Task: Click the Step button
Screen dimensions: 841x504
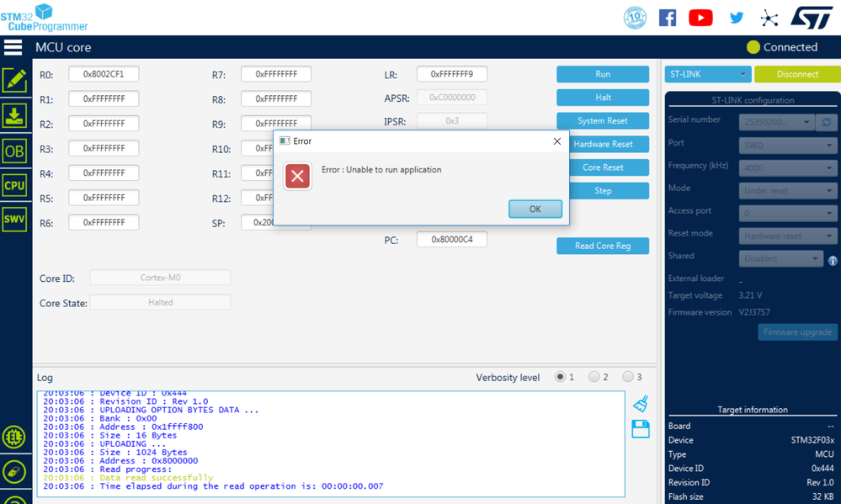Action: click(609, 190)
